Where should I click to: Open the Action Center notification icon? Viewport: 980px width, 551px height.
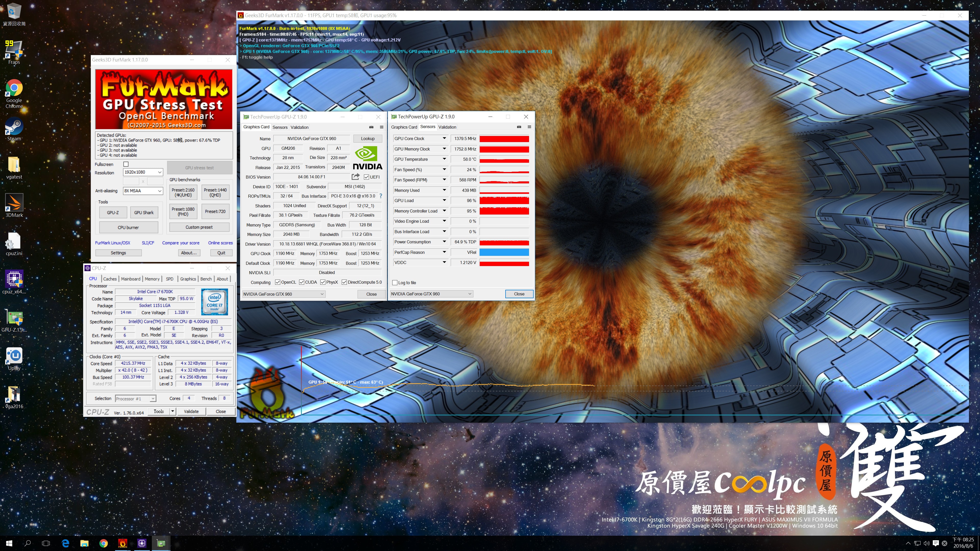[x=936, y=543]
